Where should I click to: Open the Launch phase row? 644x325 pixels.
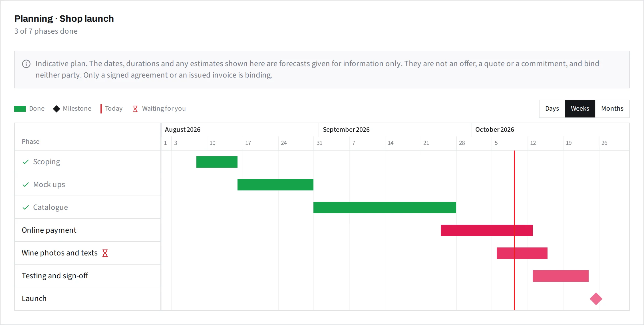pyautogui.click(x=88, y=299)
